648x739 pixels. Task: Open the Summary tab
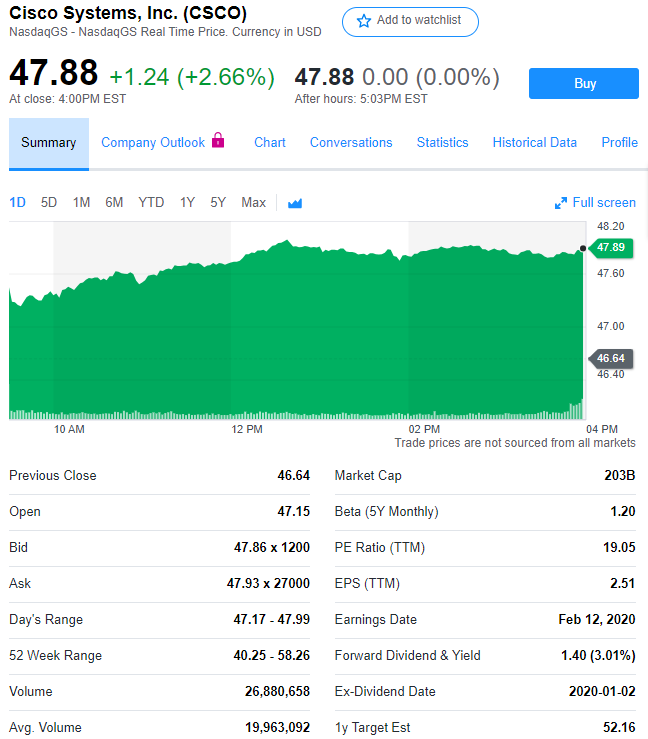[48, 143]
